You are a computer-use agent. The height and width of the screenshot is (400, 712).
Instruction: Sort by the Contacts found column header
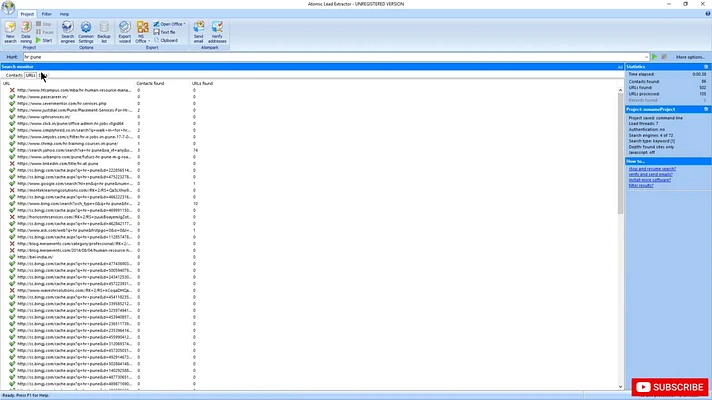coord(163,84)
